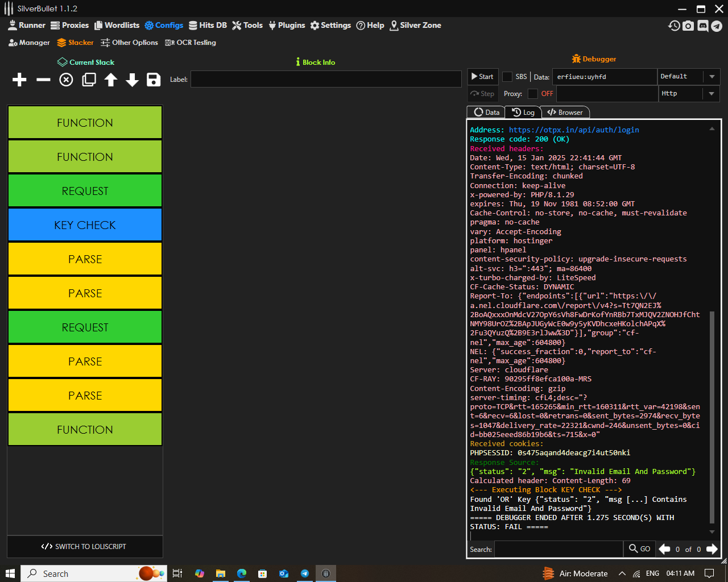The height and width of the screenshot is (582, 728).
Task: Select the KEY CHECK block
Action: click(85, 225)
